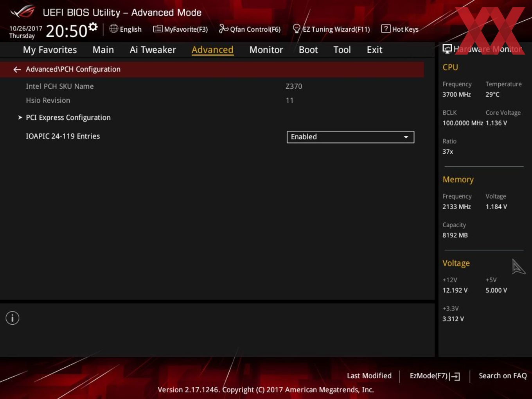Click the Z370 SKU value
The height and width of the screenshot is (399, 532).
[x=294, y=86]
